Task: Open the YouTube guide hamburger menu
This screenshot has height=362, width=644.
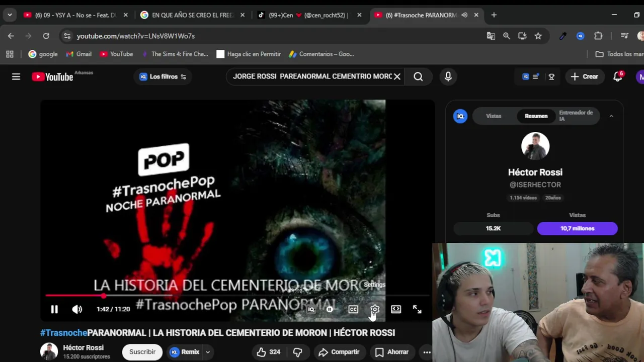Action: pos(16,76)
